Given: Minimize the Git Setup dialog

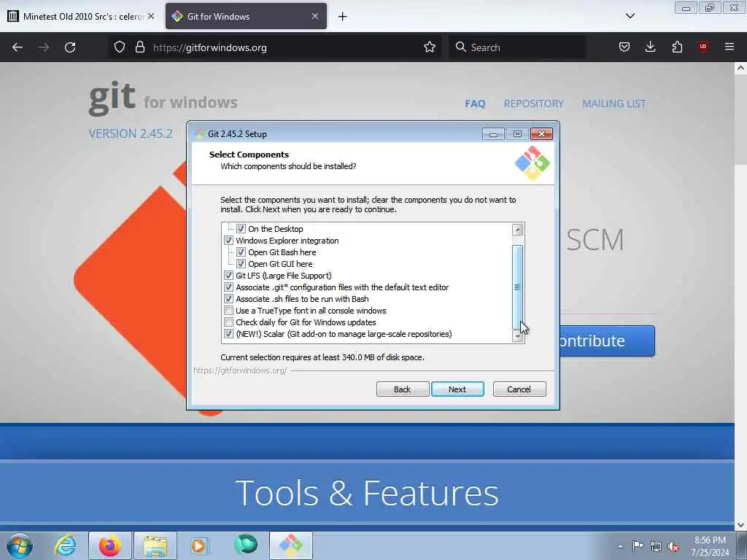Looking at the screenshot, I should (x=493, y=134).
